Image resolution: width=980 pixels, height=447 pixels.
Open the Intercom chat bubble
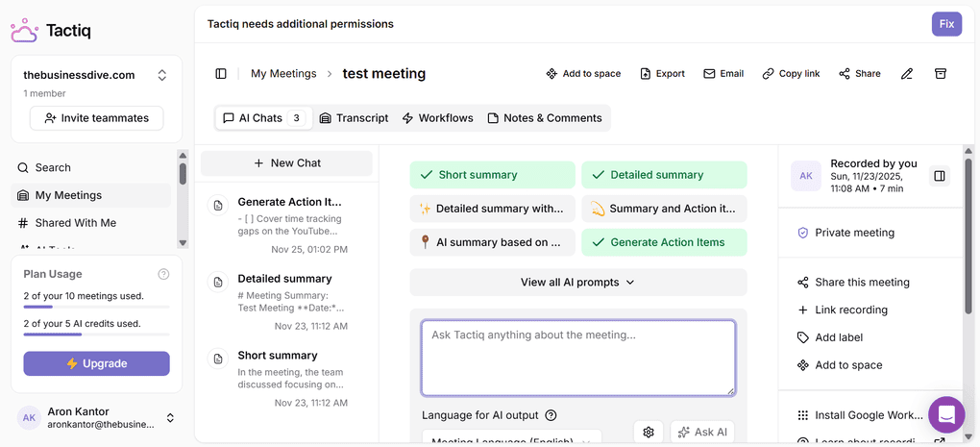946,414
